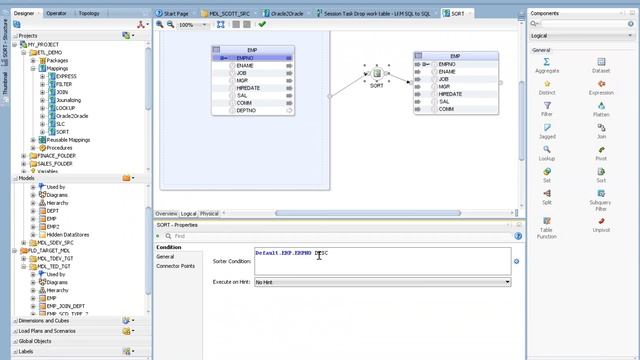640x360 pixels.
Task: Click the help icon in properties panel
Action: (518, 236)
